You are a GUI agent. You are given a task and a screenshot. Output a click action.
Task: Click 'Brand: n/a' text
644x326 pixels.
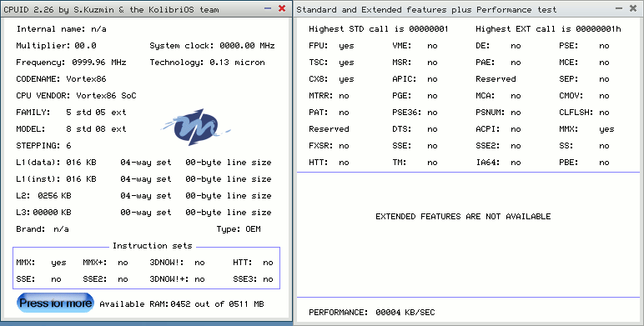(x=43, y=229)
